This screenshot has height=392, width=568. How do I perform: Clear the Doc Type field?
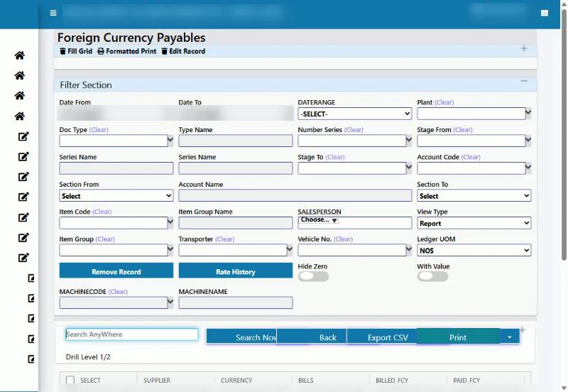point(99,130)
